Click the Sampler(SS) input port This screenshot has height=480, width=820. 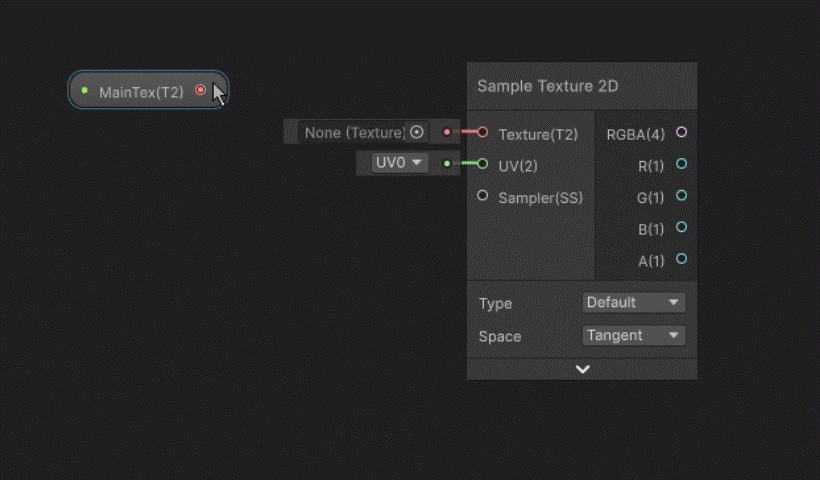483,196
